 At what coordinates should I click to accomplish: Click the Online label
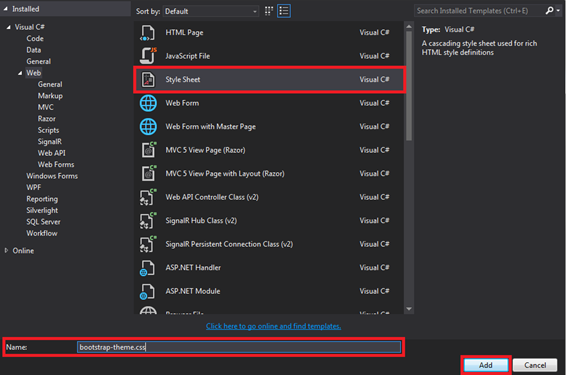click(23, 251)
